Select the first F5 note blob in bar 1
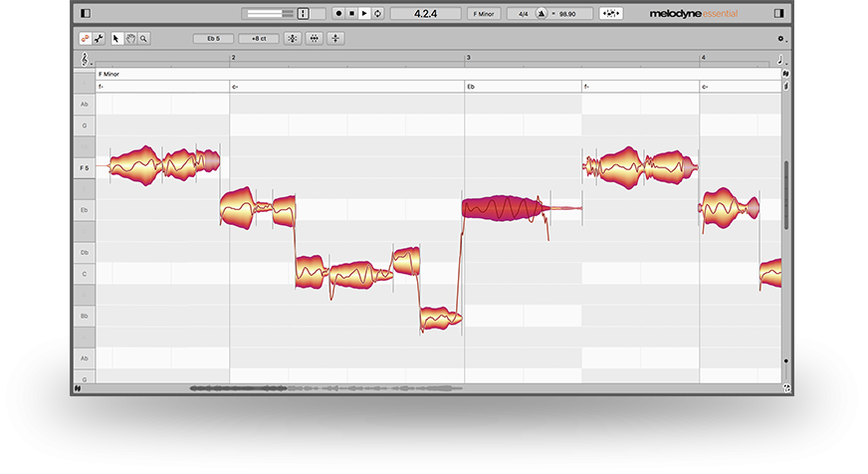The width and height of the screenshot is (868, 474). tap(136, 165)
